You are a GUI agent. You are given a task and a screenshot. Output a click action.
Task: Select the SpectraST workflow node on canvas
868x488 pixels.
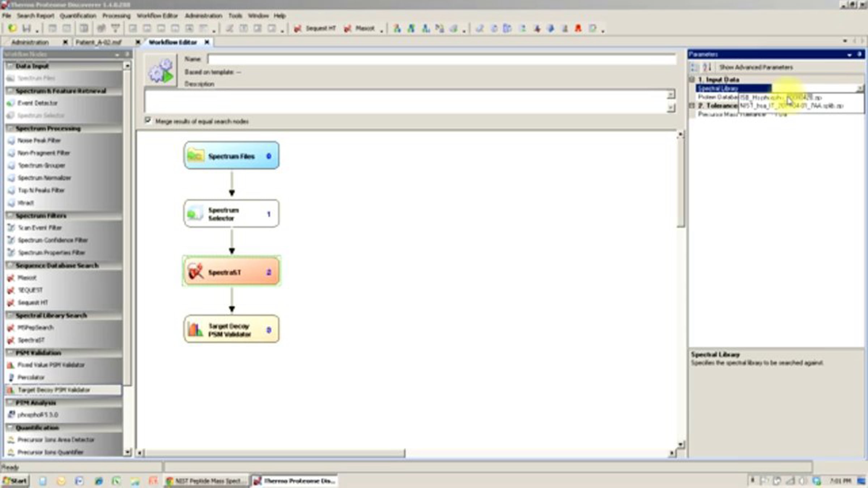231,272
